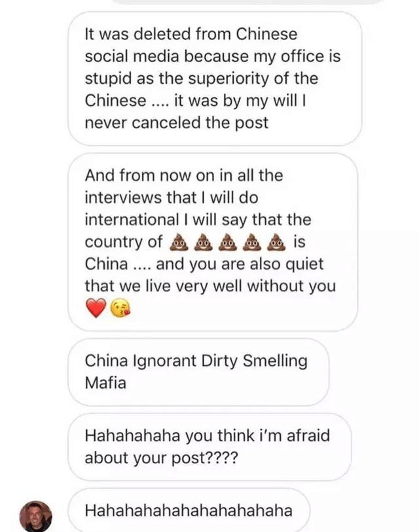
Task: Tap the last poop emoji before 'is'
Action: [276, 242]
